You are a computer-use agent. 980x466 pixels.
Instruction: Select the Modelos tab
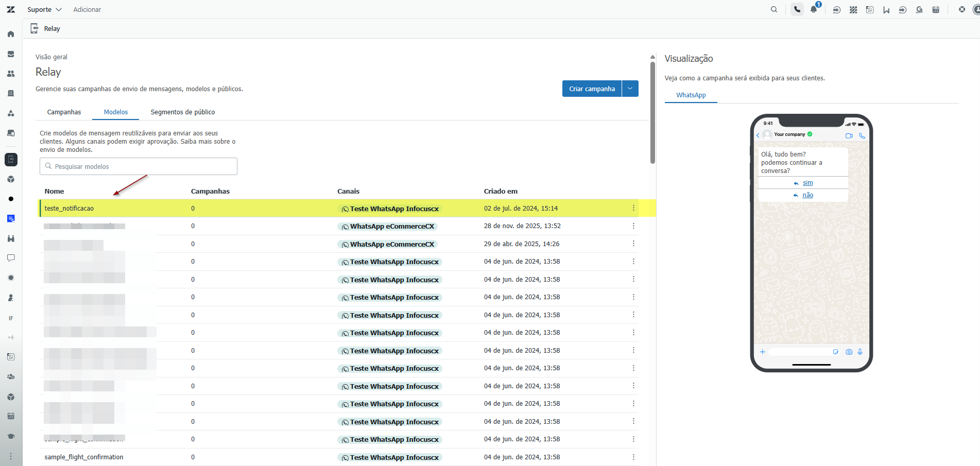(x=116, y=112)
